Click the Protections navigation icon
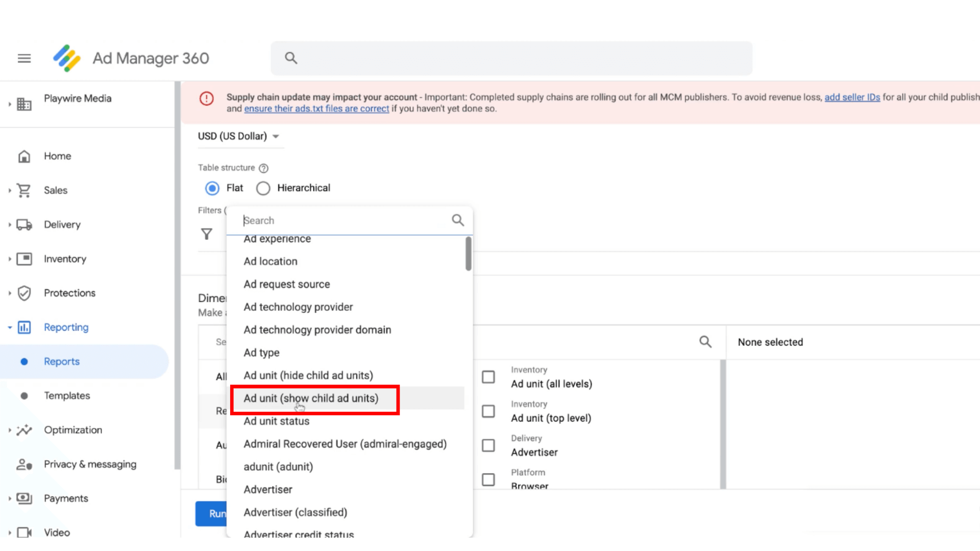Viewport: 980px width, 551px height. coord(24,293)
